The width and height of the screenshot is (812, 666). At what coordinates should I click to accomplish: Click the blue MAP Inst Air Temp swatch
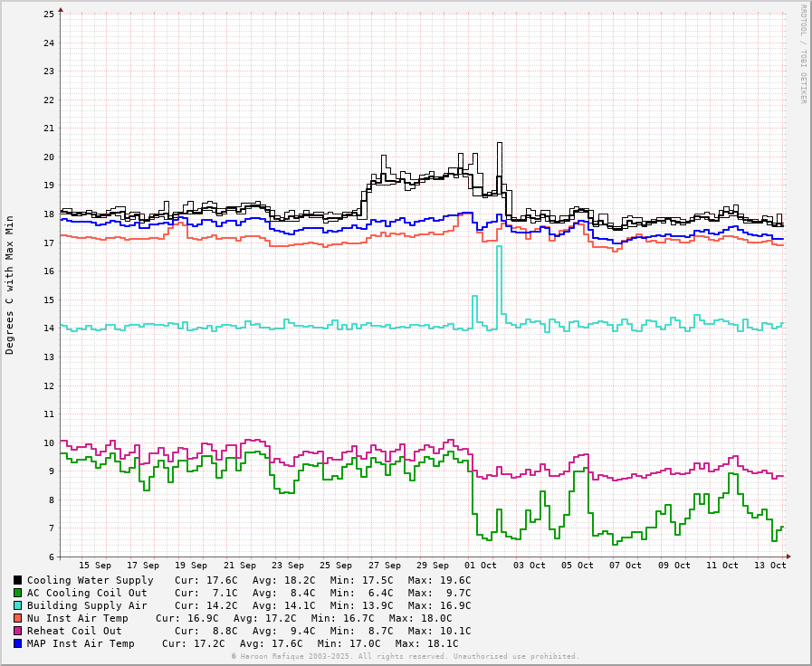[x=18, y=643]
